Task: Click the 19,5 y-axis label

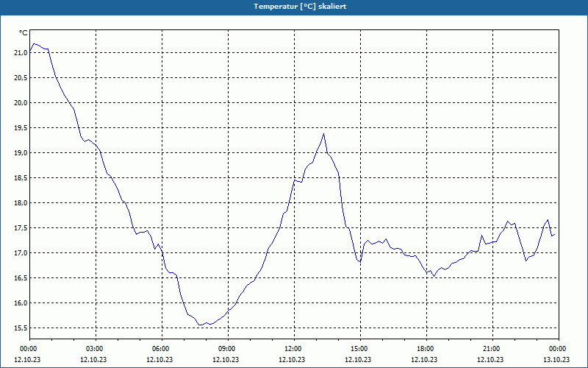Action: point(21,128)
